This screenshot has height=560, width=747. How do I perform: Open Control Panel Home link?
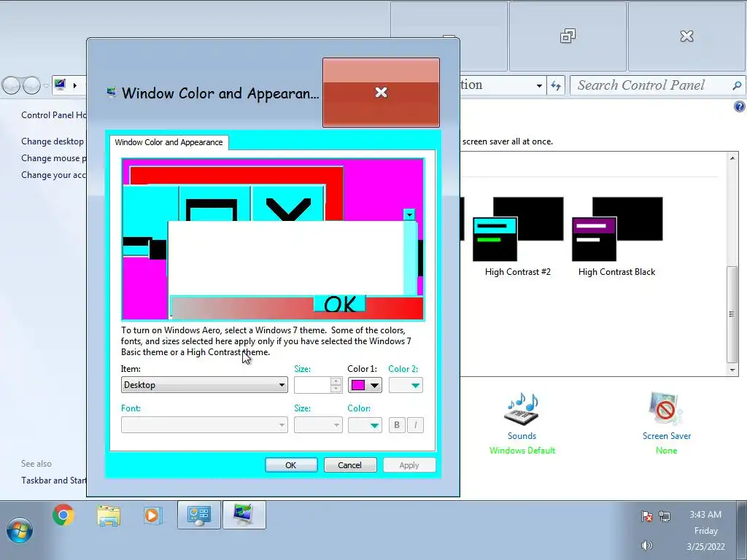(x=54, y=114)
